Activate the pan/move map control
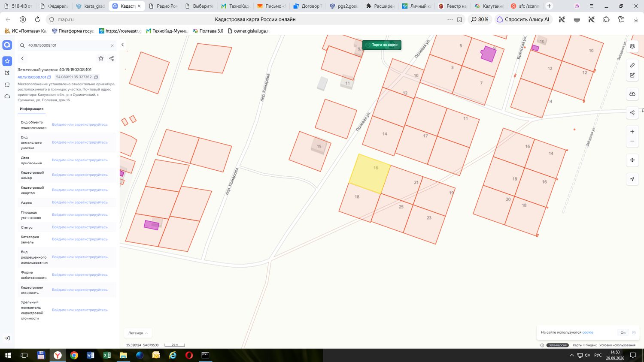Viewport: 644px width, 362px height. (x=632, y=160)
